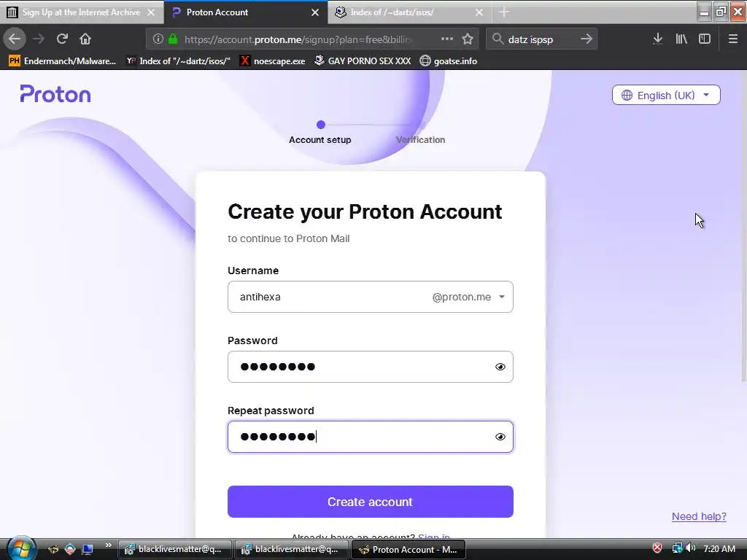747x560 pixels.
Task: Select Proton Account taskbar button
Action: [408, 549]
